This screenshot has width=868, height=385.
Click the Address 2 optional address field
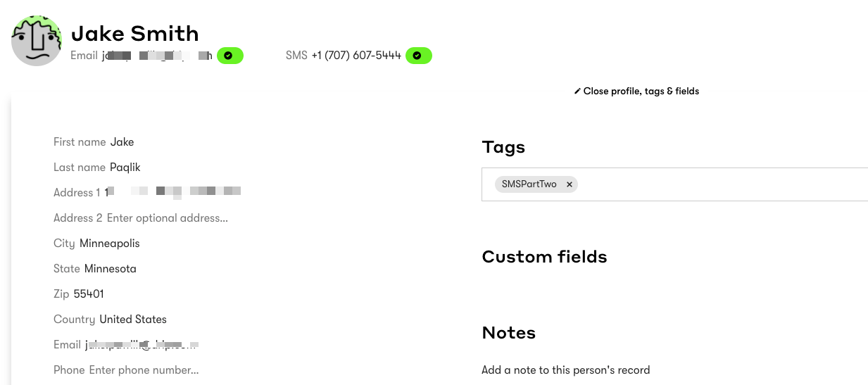point(168,218)
